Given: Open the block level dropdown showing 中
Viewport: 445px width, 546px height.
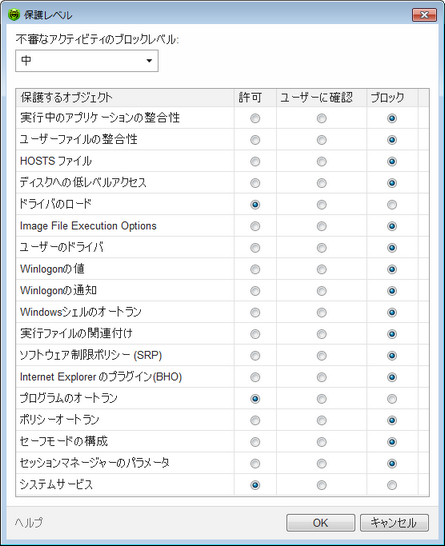Looking at the screenshot, I should click(87, 61).
